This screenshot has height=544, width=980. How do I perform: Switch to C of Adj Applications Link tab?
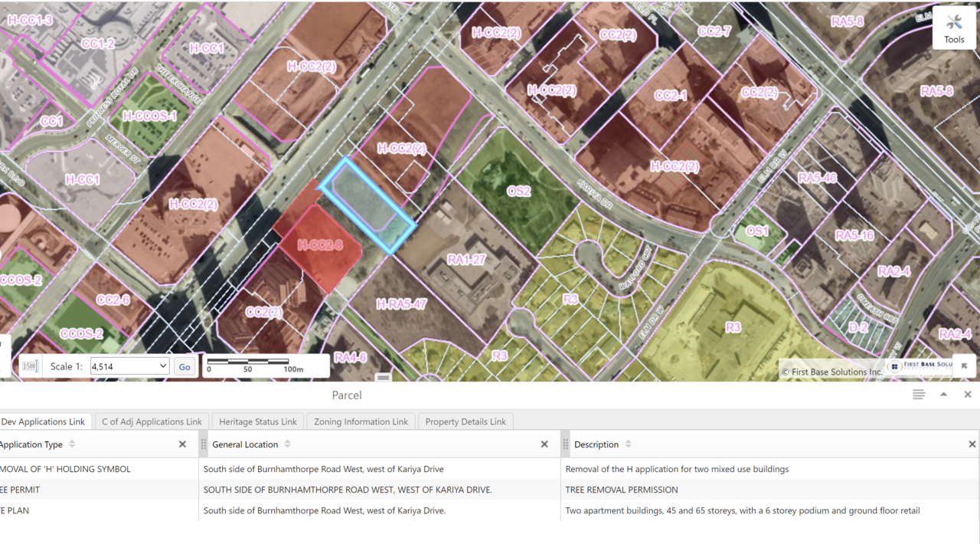click(152, 421)
